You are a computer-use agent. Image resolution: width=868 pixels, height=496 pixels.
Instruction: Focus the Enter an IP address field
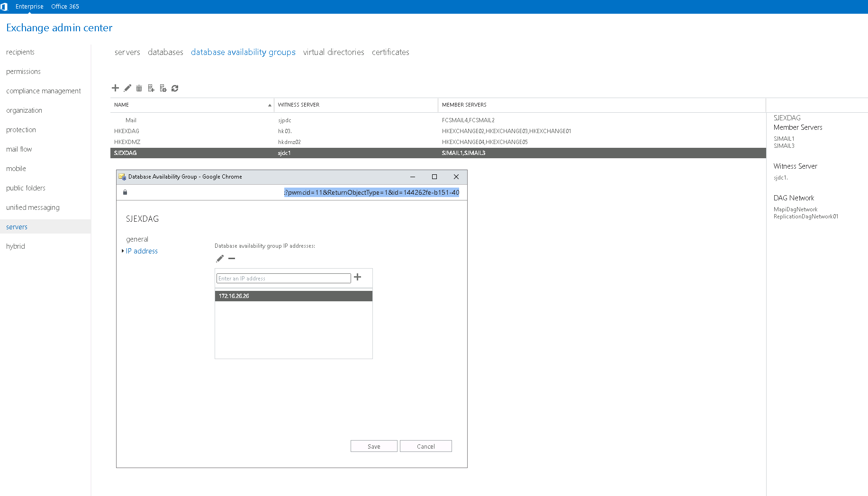pyautogui.click(x=283, y=279)
